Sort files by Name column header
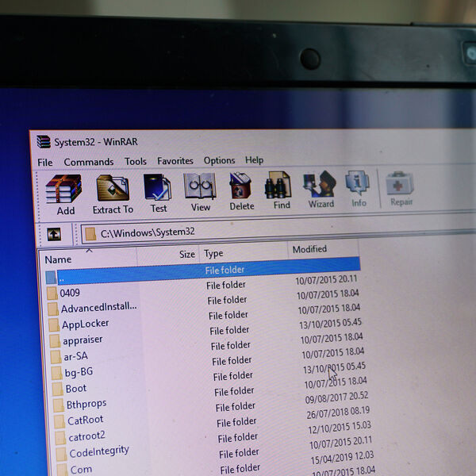476x476 pixels. pyautogui.click(x=59, y=259)
